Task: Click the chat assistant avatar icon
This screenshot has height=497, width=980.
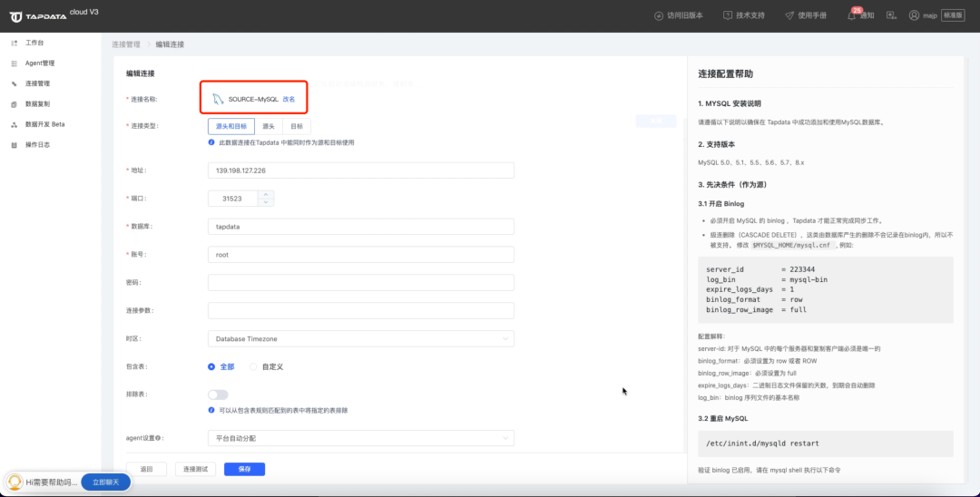Action: point(15,482)
